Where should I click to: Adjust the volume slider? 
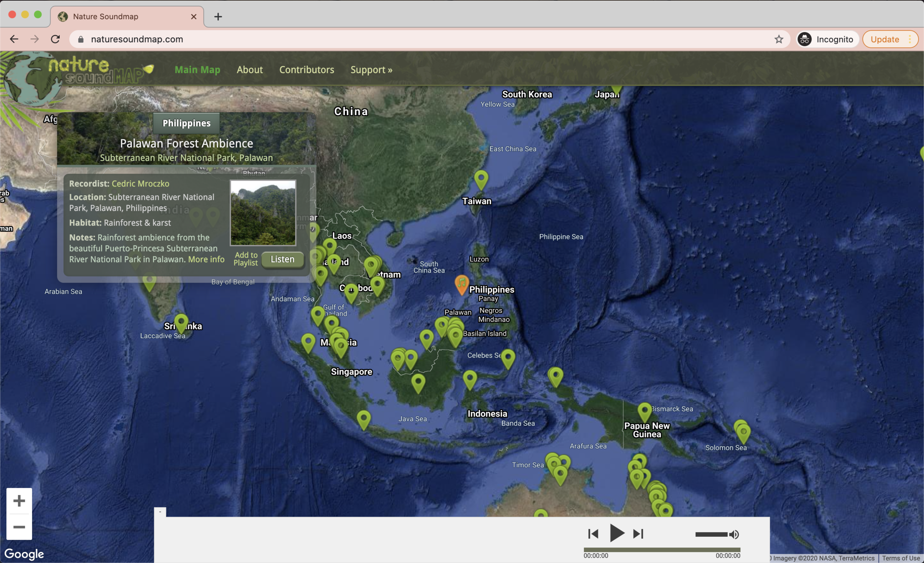point(711,534)
